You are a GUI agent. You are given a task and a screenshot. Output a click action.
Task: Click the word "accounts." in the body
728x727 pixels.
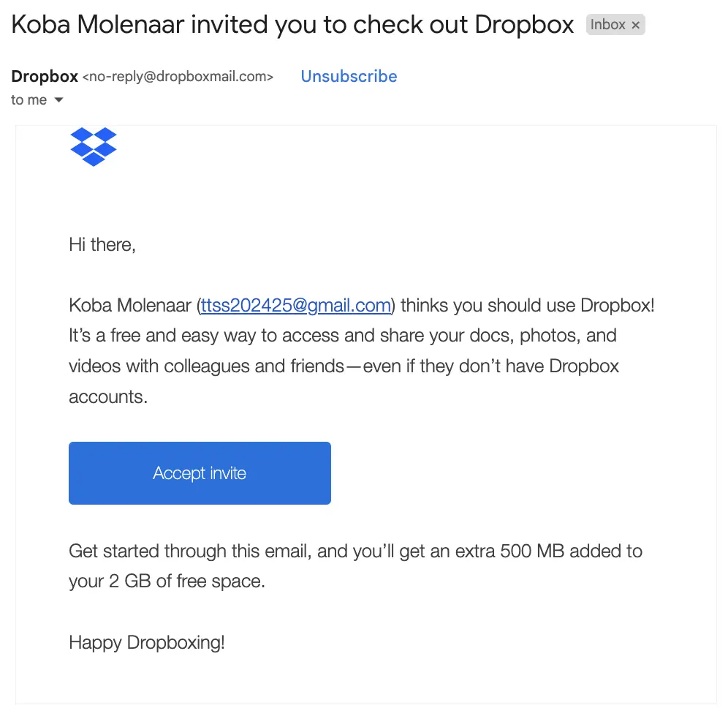[x=108, y=397]
